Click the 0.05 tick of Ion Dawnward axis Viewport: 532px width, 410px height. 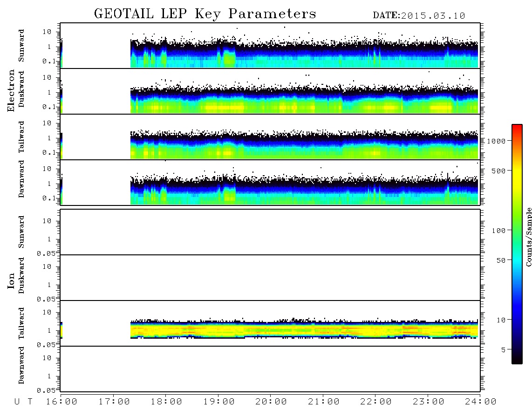(46, 390)
